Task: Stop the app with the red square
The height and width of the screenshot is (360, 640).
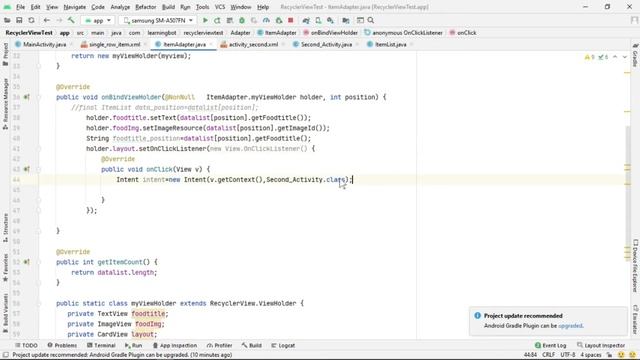Action: [291, 20]
